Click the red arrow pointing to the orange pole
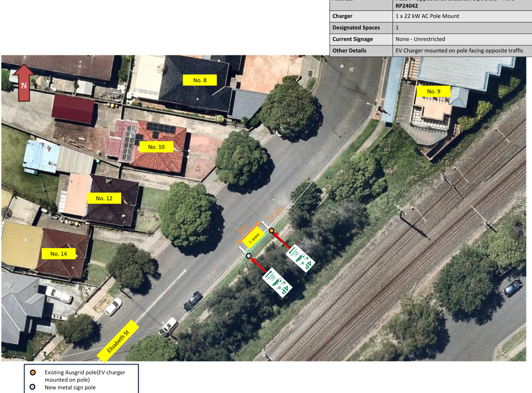The image size is (532, 393). click(x=282, y=241)
